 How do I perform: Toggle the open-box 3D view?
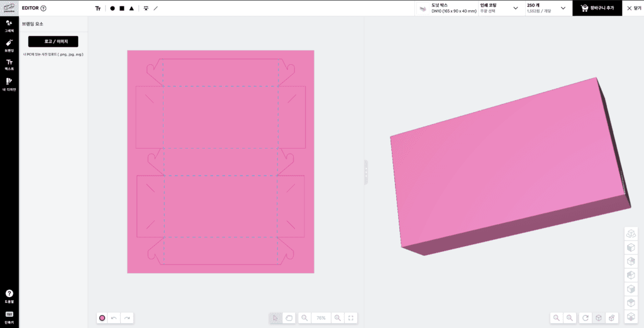pyautogui.click(x=612, y=318)
